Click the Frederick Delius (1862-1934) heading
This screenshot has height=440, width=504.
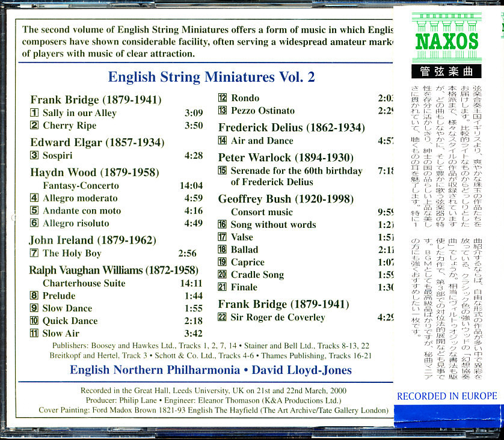click(x=292, y=128)
